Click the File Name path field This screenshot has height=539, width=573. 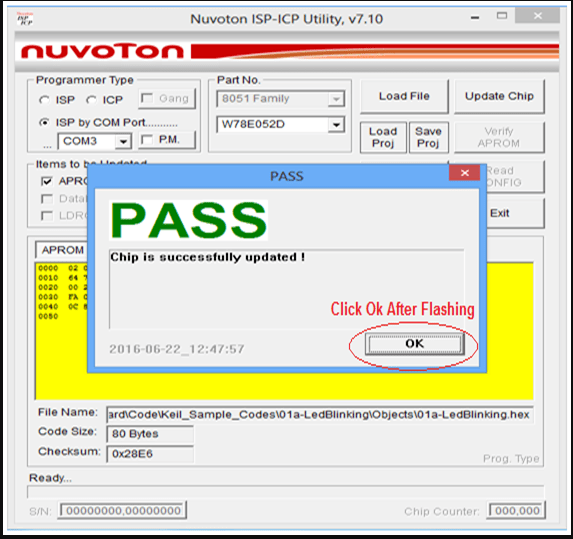click(320, 415)
